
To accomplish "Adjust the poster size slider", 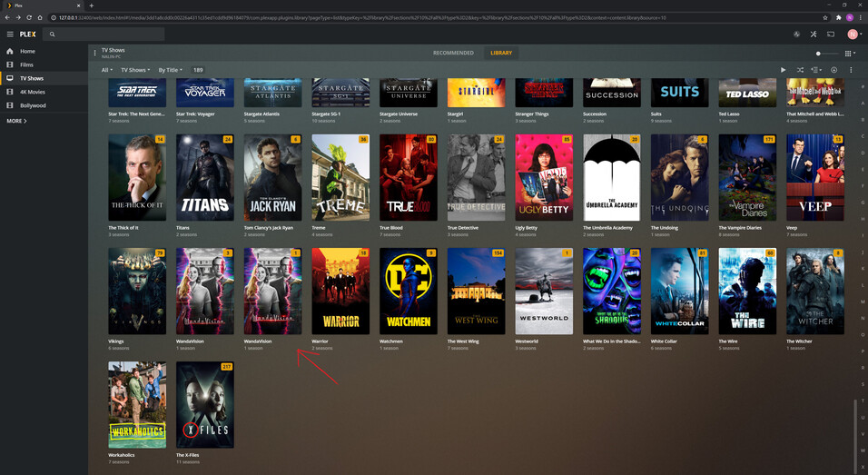I will click(827, 54).
